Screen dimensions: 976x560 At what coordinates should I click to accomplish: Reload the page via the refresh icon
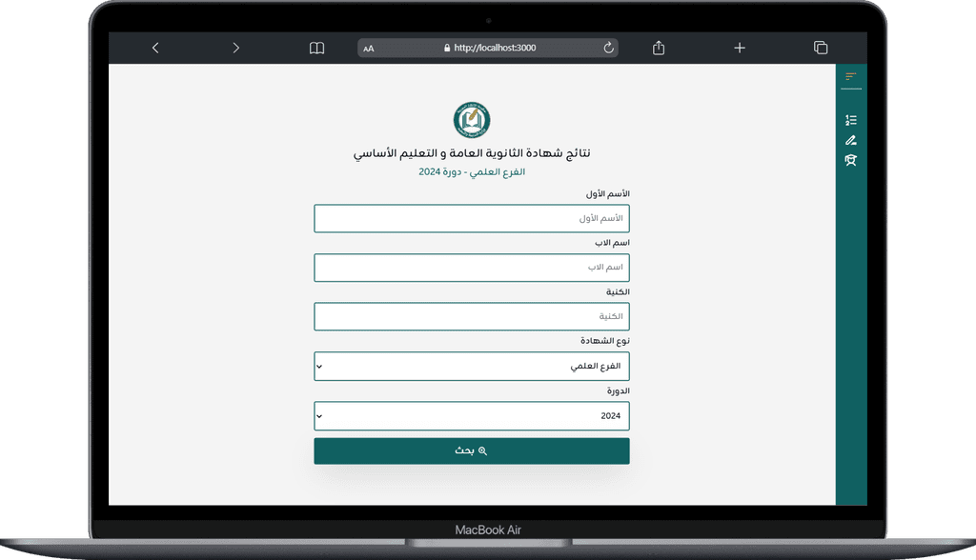[609, 48]
